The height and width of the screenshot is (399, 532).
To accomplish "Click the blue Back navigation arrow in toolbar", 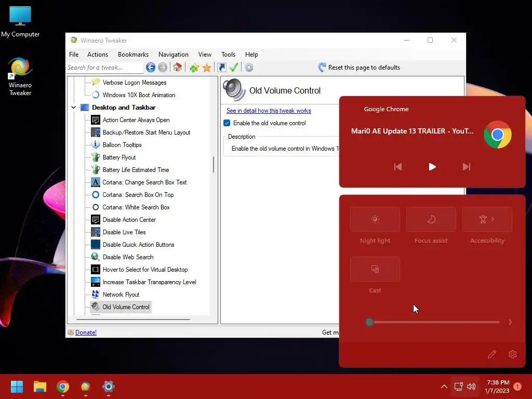I will coord(151,67).
